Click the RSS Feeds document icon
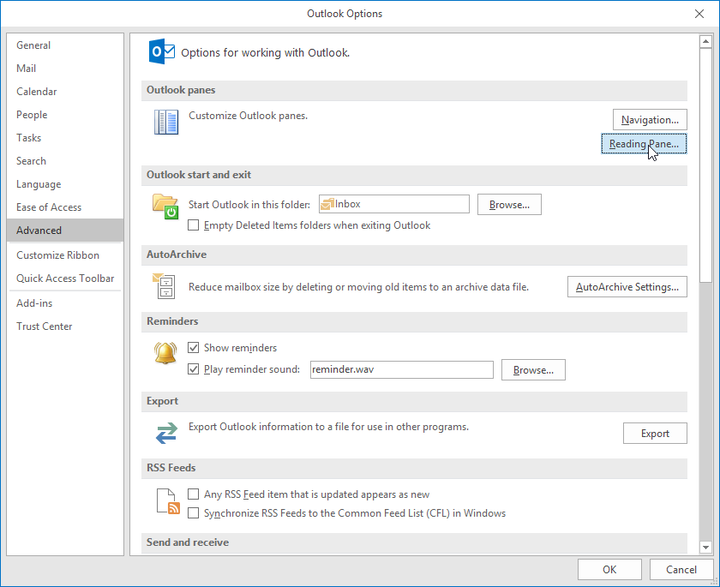Viewport: 720px width, 587px height. (168, 501)
